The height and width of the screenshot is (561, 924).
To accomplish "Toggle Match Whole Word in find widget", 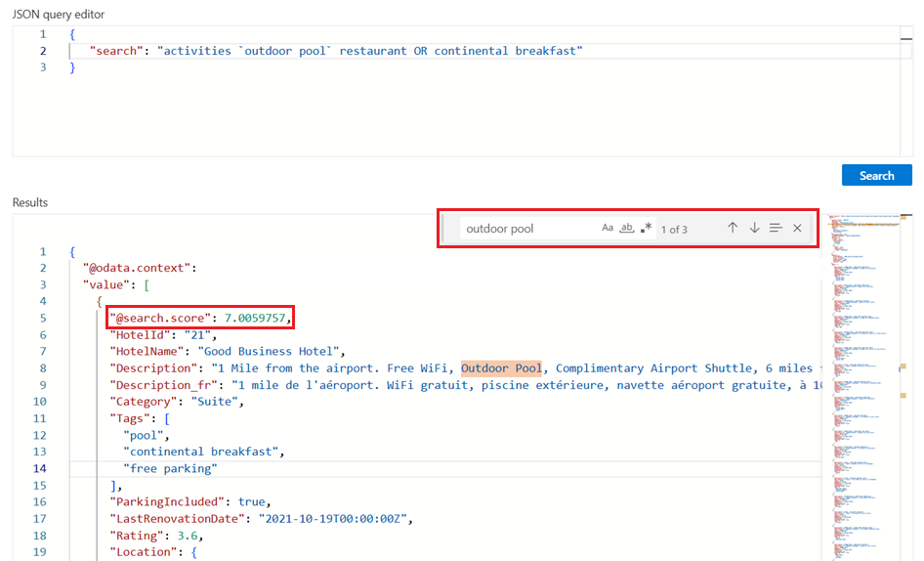I will click(x=627, y=228).
